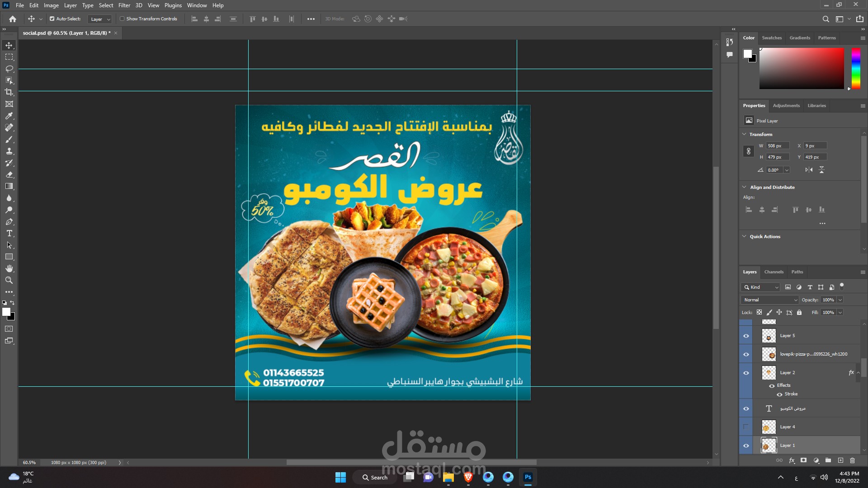
Task: Hide the lovepik-pizza layer eye
Action: pyautogui.click(x=746, y=354)
